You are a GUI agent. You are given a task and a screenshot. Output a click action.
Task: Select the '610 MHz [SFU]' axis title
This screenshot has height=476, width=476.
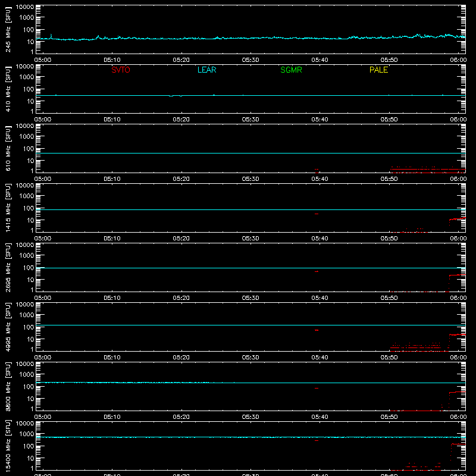tap(8, 148)
